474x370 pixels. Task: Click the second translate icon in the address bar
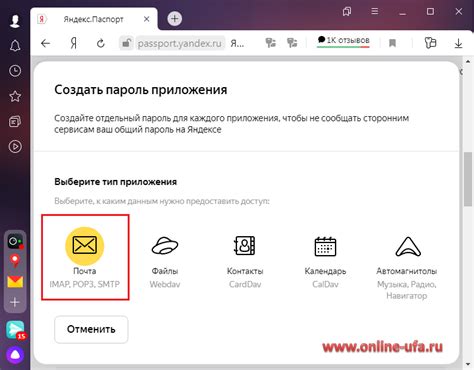(x=292, y=43)
